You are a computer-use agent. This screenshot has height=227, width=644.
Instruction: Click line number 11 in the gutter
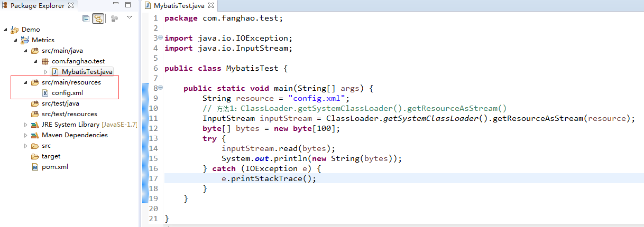click(153, 118)
